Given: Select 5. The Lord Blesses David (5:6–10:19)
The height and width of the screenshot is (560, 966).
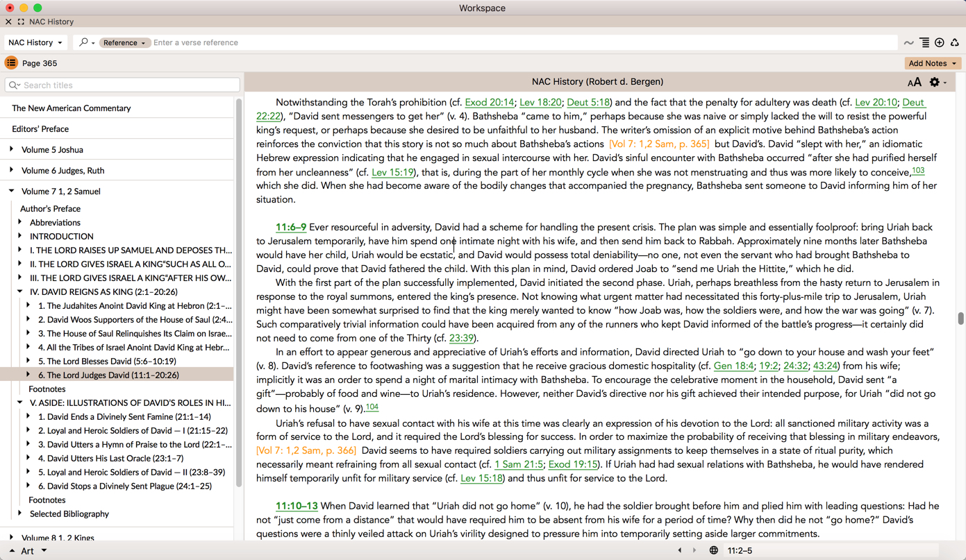Looking at the screenshot, I should (x=107, y=361).
